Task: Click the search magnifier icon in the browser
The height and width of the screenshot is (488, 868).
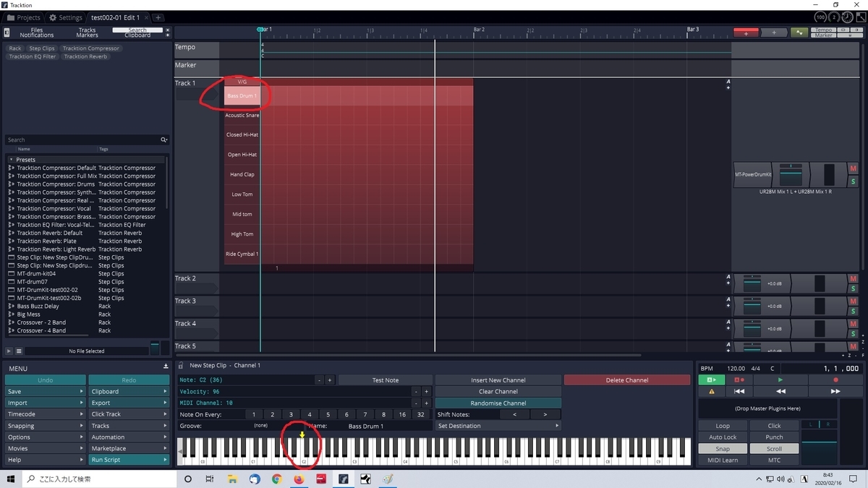Action: point(164,140)
